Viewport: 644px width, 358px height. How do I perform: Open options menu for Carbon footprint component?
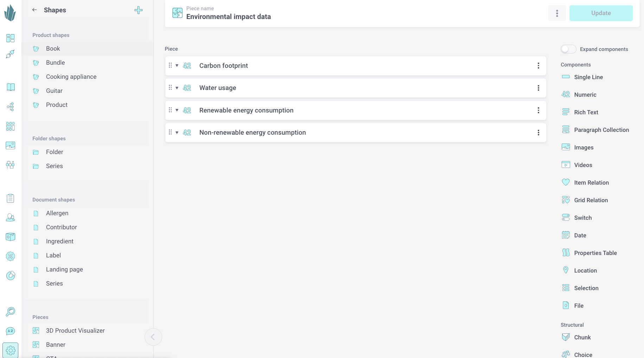pyautogui.click(x=538, y=66)
